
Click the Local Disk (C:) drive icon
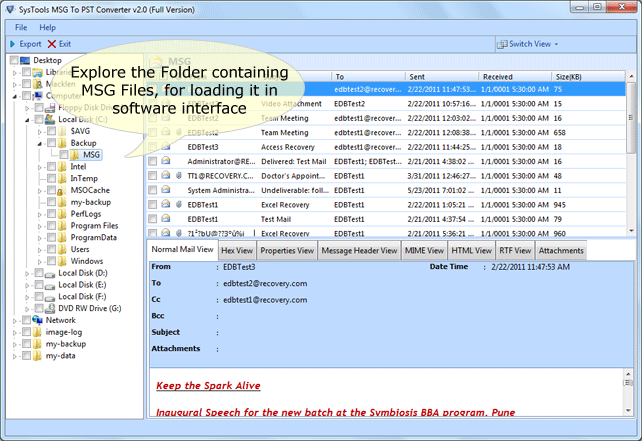pyautogui.click(x=50, y=119)
